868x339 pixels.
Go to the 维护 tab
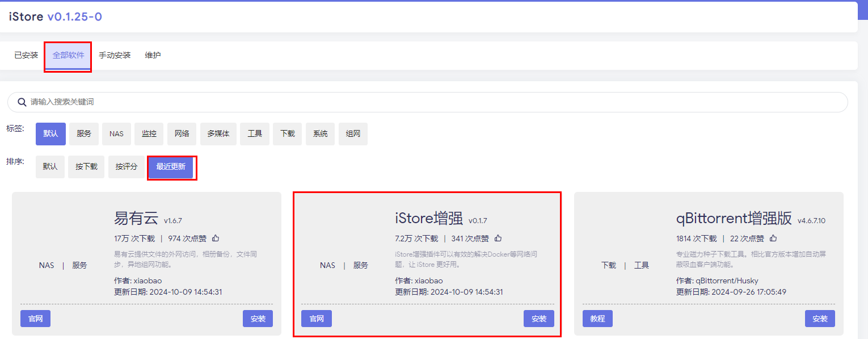pos(153,55)
